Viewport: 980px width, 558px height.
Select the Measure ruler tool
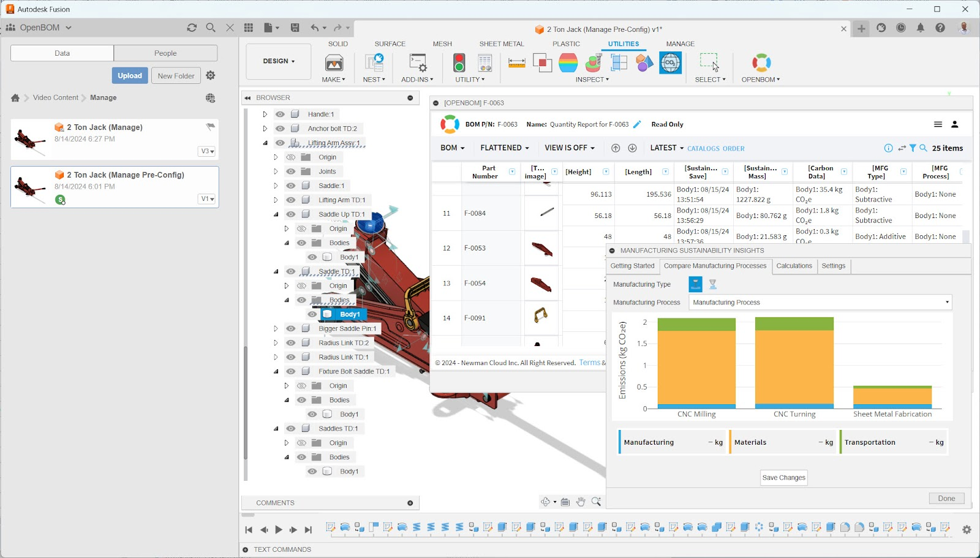tap(517, 62)
